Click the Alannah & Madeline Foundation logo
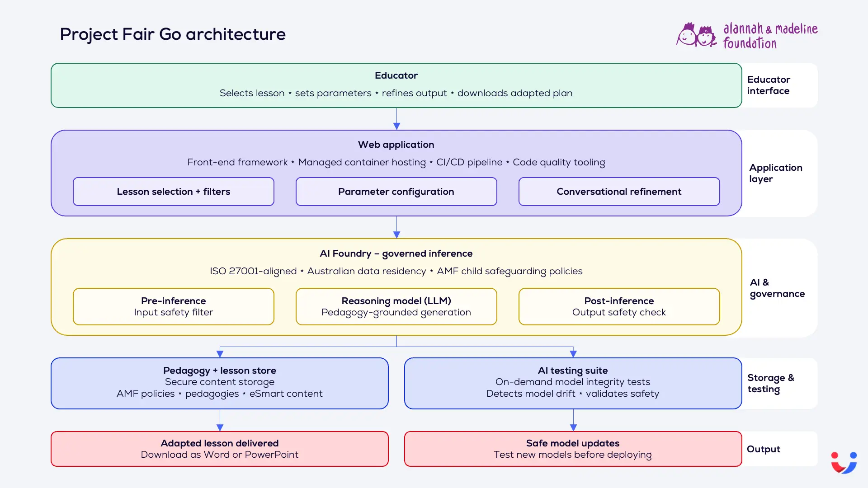The image size is (868, 488). [747, 35]
